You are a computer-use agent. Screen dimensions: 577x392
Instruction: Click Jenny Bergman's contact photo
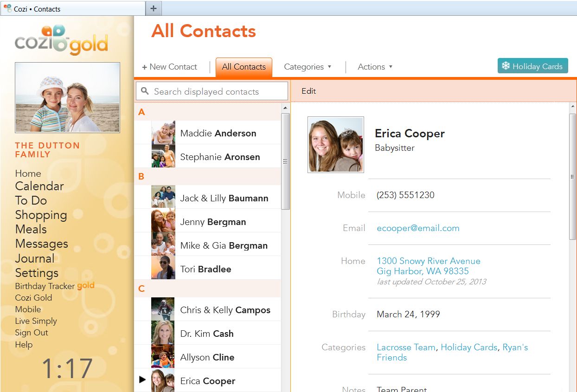click(163, 221)
